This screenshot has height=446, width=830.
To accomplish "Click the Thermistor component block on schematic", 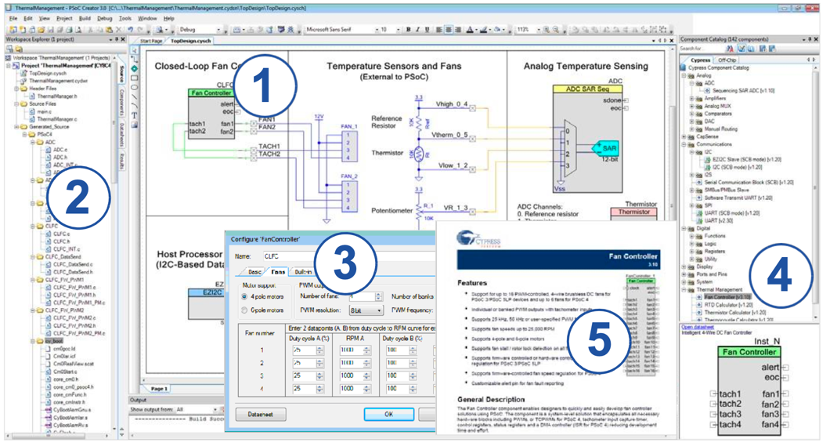I will pyautogui.click(x=634, y=212).
